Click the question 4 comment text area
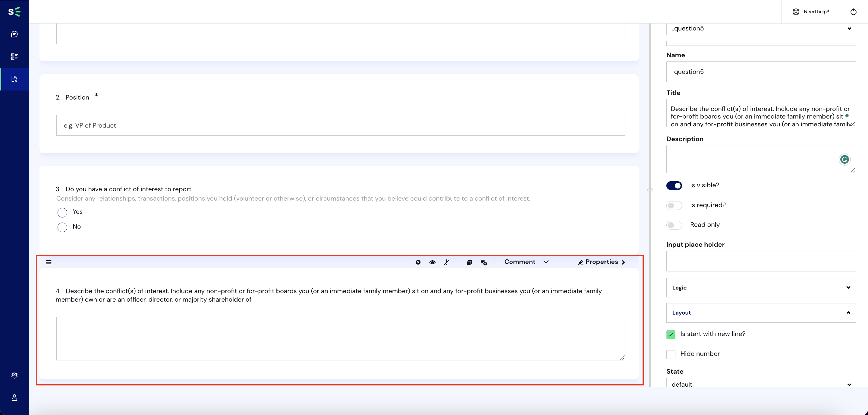 (x=341, y=338)
